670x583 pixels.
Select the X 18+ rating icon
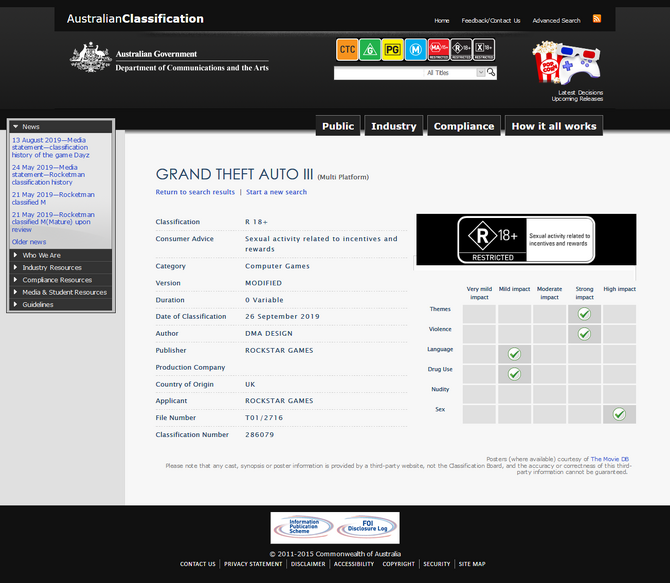pyautogui.click(x=484, y=49)
